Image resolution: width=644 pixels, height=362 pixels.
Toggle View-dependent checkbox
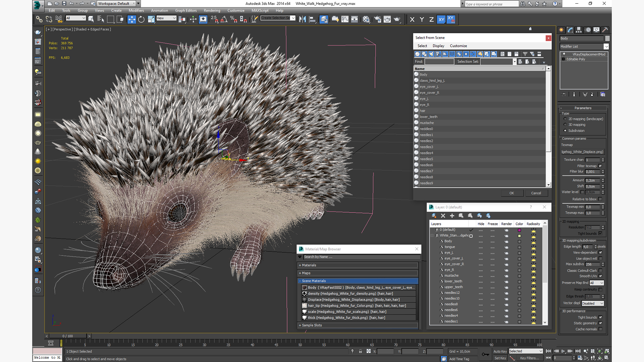tap(600, 253)
